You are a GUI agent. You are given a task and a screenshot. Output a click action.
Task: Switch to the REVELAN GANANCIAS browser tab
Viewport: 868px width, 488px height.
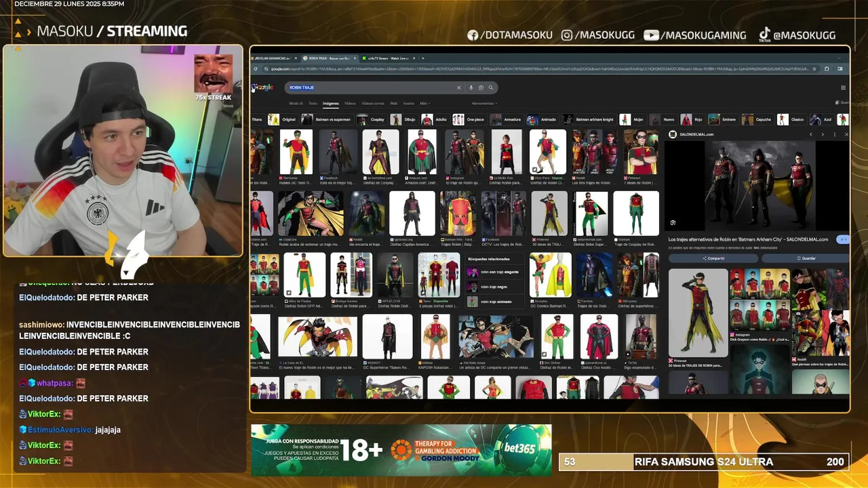274,58
